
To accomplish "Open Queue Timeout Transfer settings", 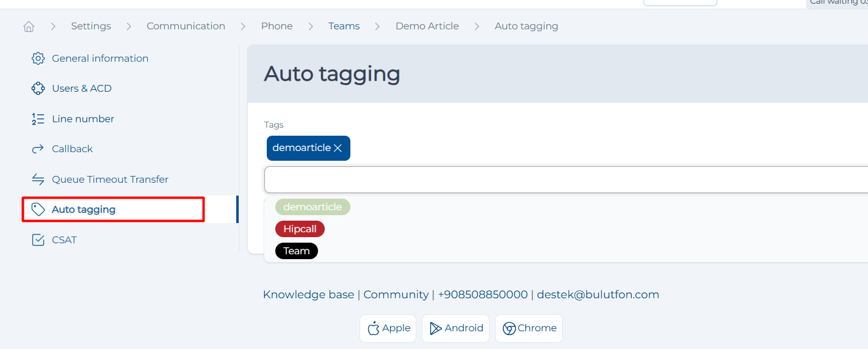I will coord(110,180).
